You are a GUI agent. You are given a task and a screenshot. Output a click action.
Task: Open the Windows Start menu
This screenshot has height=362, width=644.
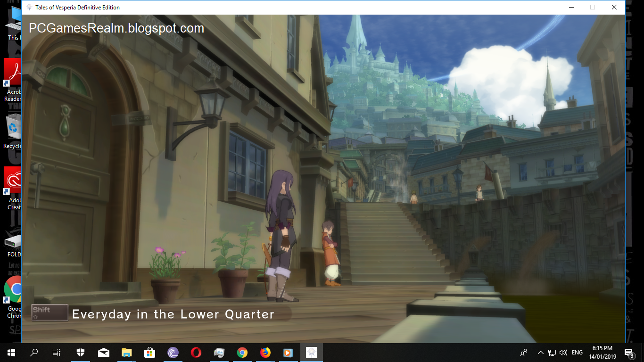11,352
